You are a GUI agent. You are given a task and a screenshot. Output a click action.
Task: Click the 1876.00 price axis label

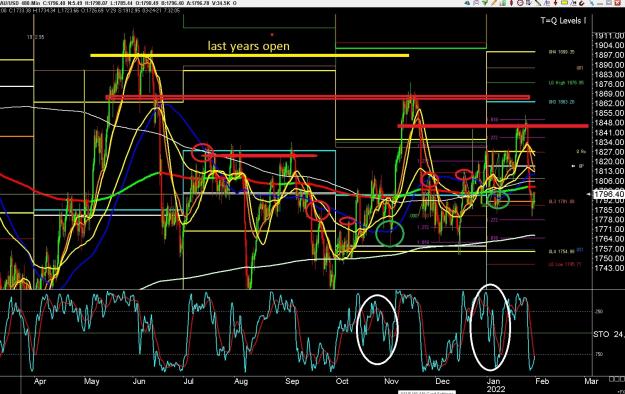point(609,84)
